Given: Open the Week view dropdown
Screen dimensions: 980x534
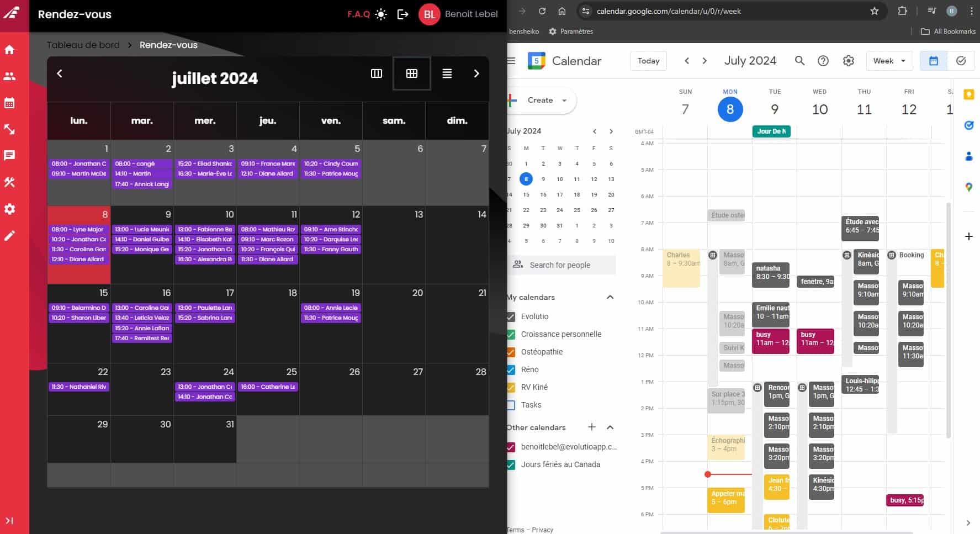Looking at the screenshot, I should (889, 61).
